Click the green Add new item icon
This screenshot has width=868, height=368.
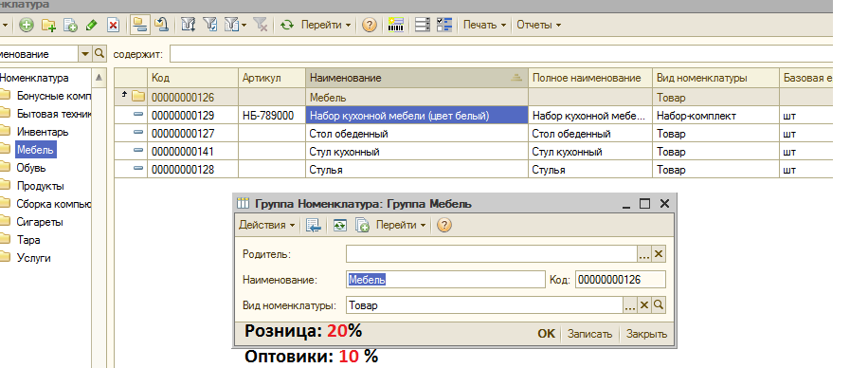[26, 25]
